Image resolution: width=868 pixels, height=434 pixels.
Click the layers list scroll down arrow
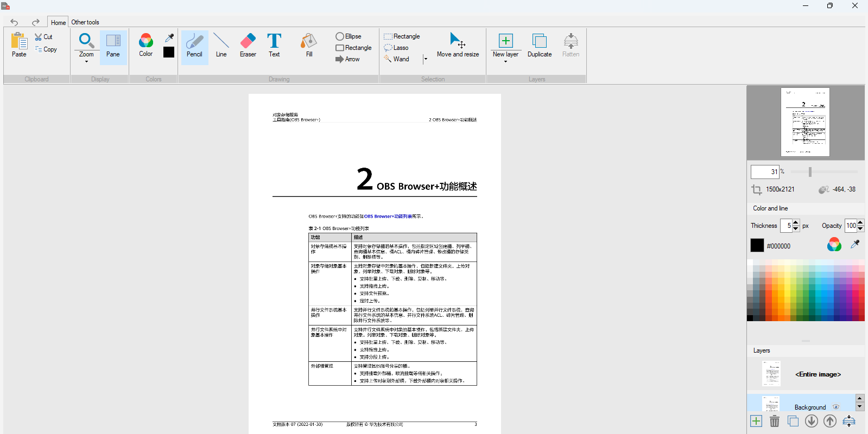tap(859, 407)
